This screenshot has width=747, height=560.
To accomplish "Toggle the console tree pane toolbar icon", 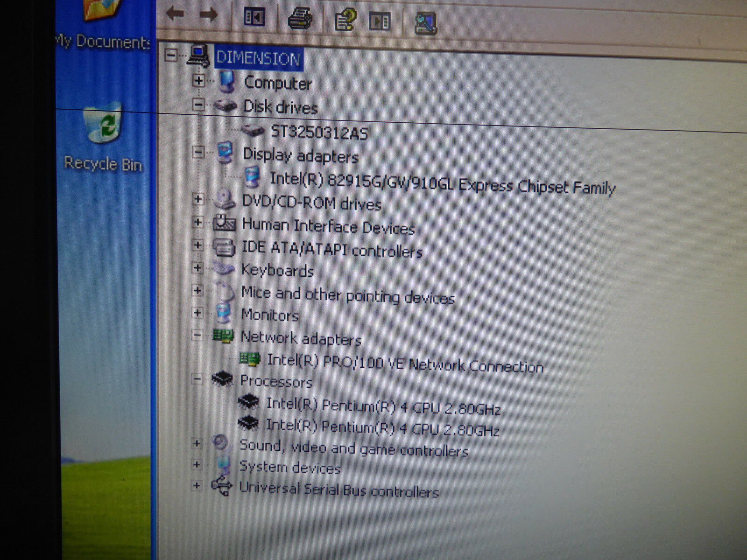I will pyautogui.click(x=254, y=17).
